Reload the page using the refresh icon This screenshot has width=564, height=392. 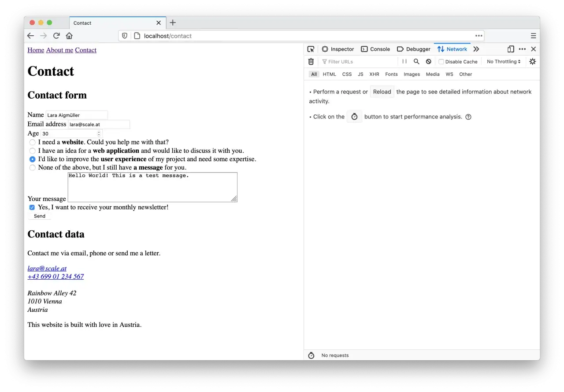pyautogui.click(x=56, y=36)
